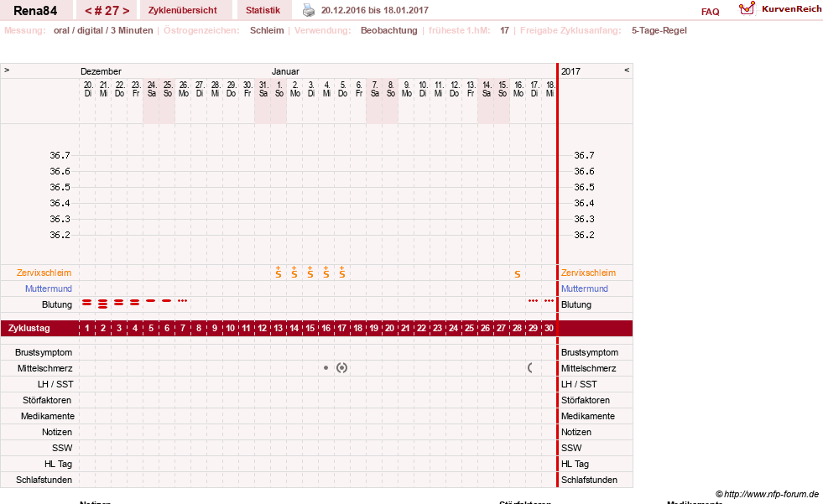823x504 pixels.
Task: Click the left Muttermund row label
Action: (x=49, y=288)
